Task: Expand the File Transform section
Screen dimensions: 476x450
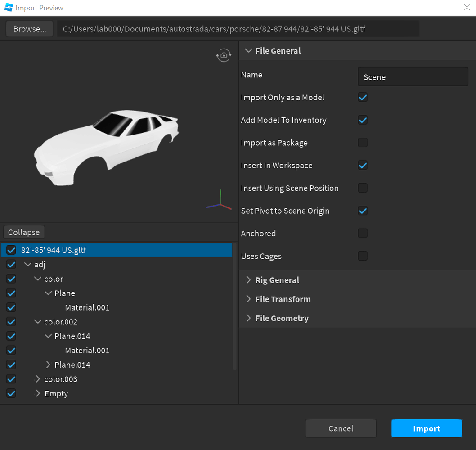Action: tap(248, 299)
